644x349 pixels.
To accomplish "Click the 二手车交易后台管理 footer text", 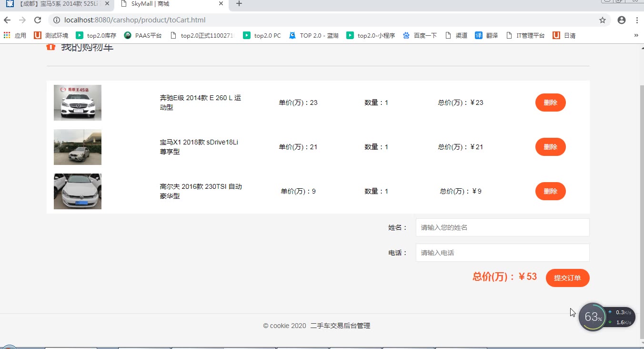I will click(340, 326).
